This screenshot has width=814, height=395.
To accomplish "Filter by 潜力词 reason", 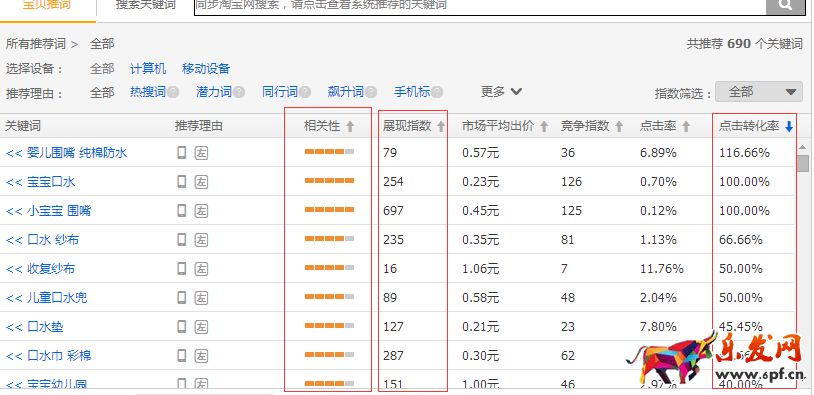I will tap(214, 92).
